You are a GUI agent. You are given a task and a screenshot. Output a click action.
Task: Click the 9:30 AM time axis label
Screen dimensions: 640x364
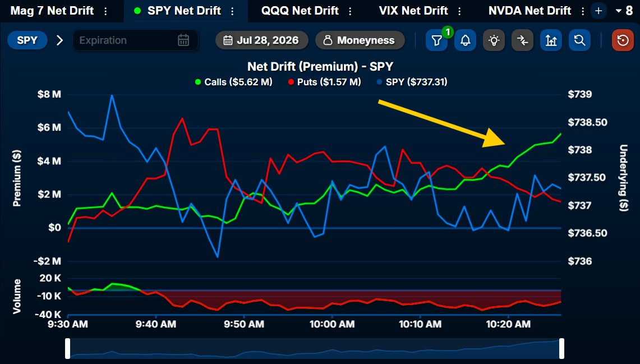[68, 324]
